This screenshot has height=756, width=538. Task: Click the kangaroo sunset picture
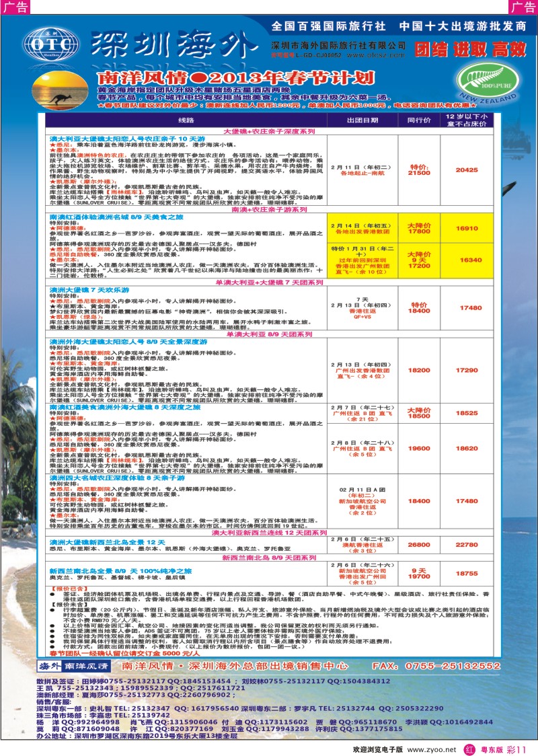pyautogui.click(x=59, y=90)
